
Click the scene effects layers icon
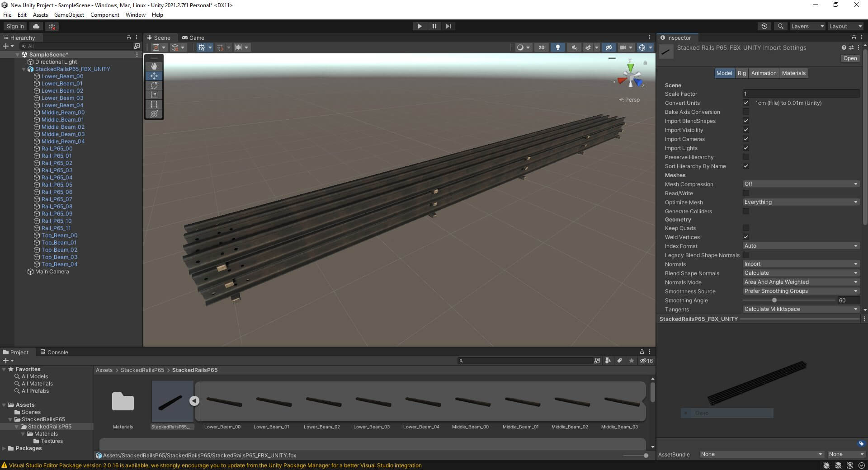(588, 47)
